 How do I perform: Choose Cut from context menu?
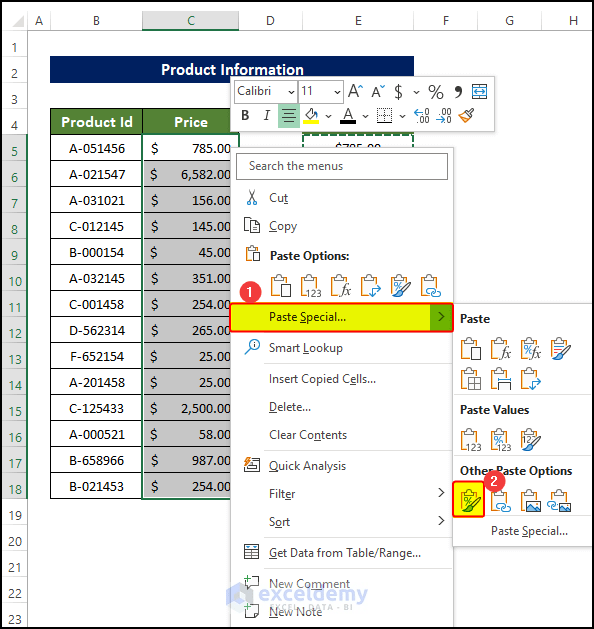pyautogui.click(x=342, y=198)
